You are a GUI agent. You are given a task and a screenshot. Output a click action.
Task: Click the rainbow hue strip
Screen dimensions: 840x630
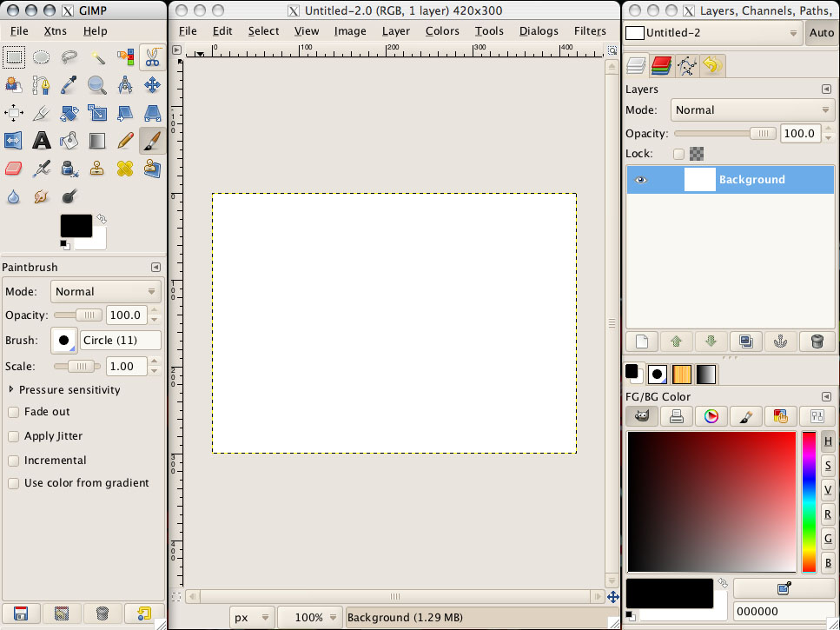[809, 501]
